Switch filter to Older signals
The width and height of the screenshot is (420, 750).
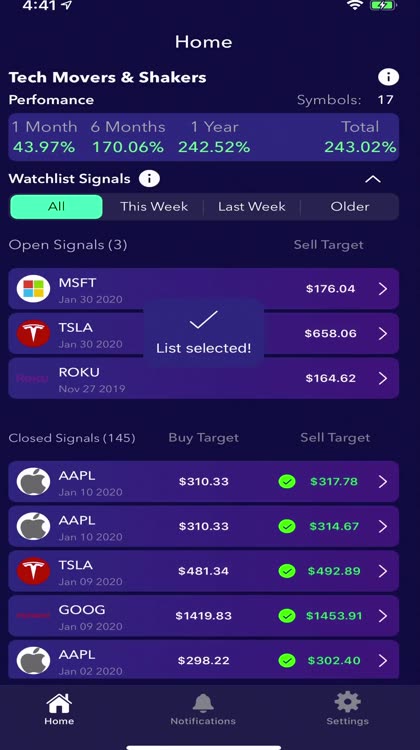tap(350, 207)
